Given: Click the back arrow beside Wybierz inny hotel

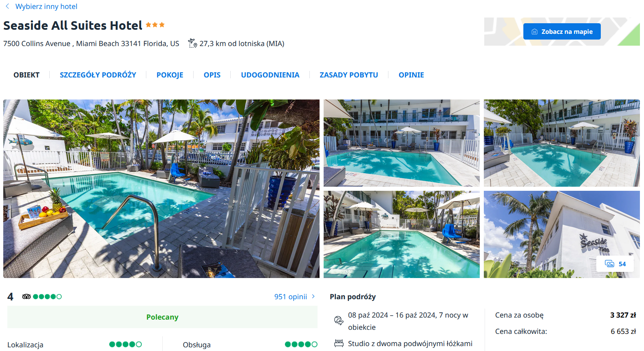Looking at the screenshot, I should click(x=7, y=6).
